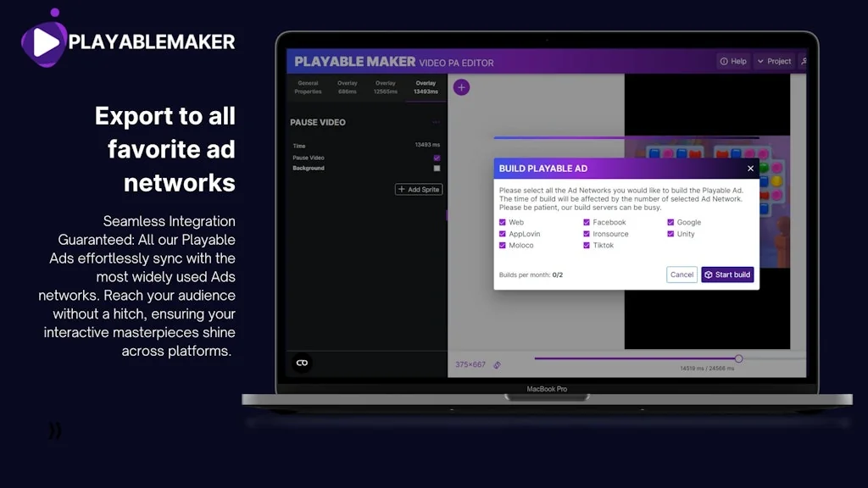The image size is (868, 488).
Task: Open the Pause Video options ellipsis icon
Action: tap(435, 121)
